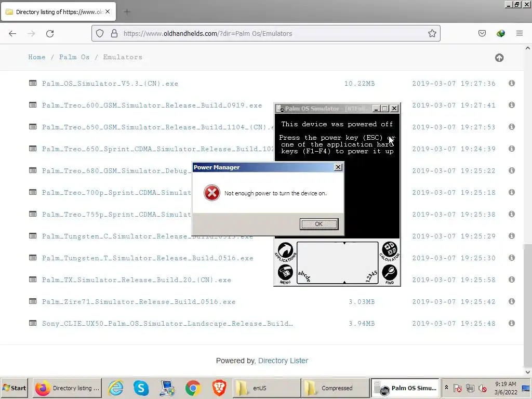Select the Directory listing browser tab
532x399 pixels.
pyautogui.click(x=58, y=11)
